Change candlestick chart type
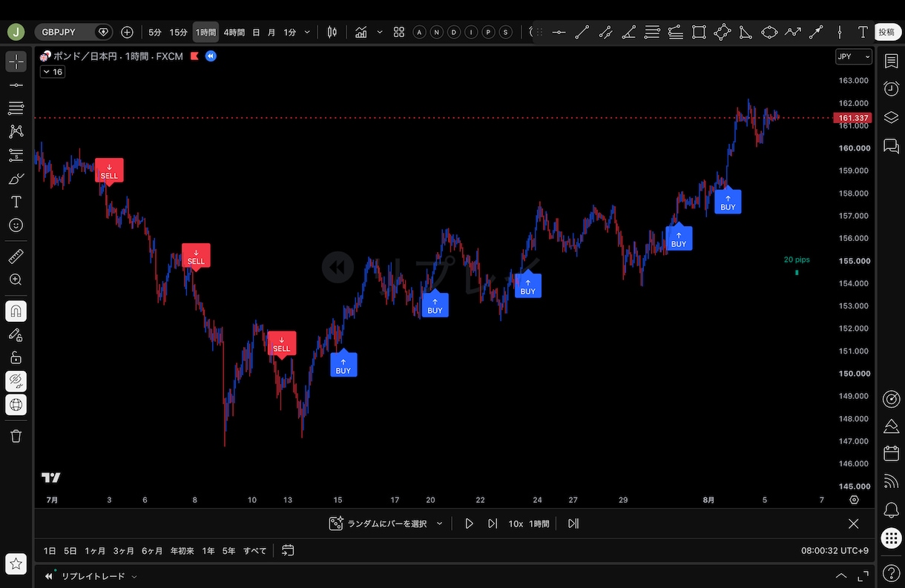The height and width of the screenshot is (588, 905). [332, 32]
